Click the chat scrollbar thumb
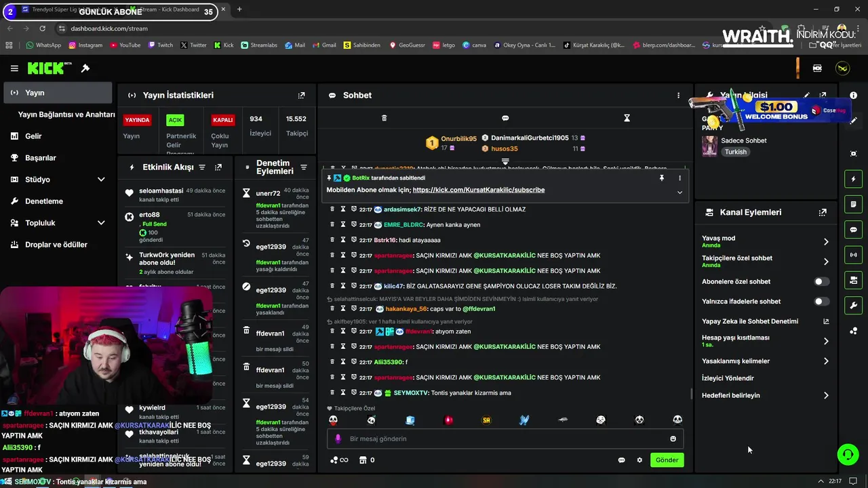Viewport: 868px width, 488px height. click(x=691, y=394)
